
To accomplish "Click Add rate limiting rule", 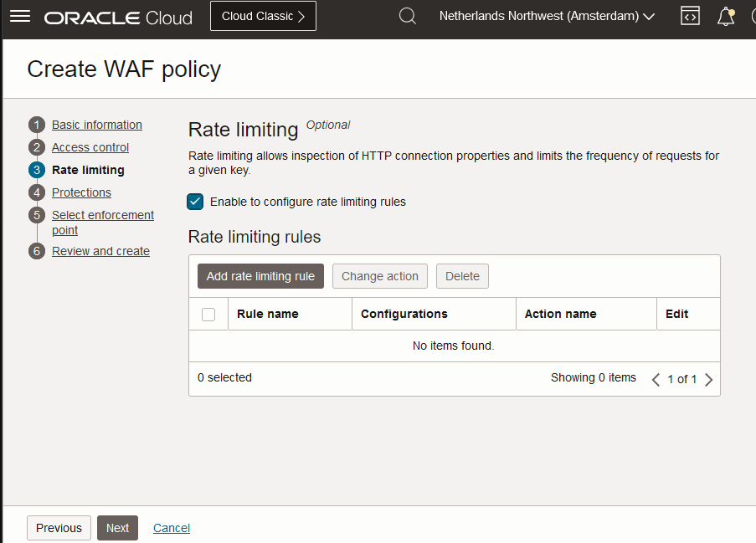I will tap(260, 276).
